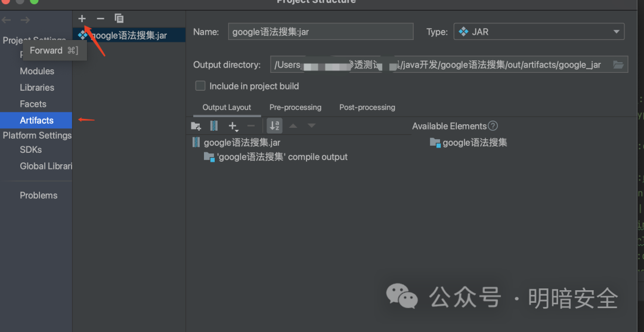
Task: Add a new artifact with plus icon
Action: tap(82, 19)
